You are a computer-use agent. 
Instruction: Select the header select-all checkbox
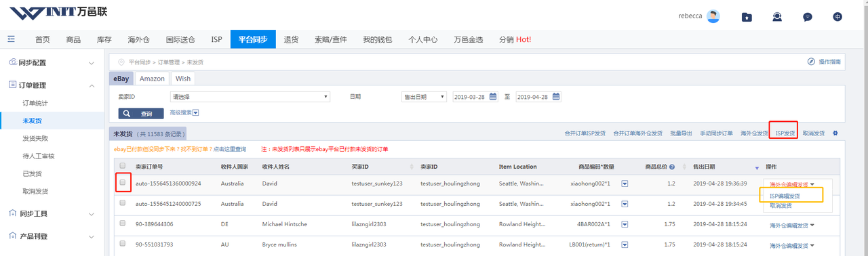[x=123, y=166]
